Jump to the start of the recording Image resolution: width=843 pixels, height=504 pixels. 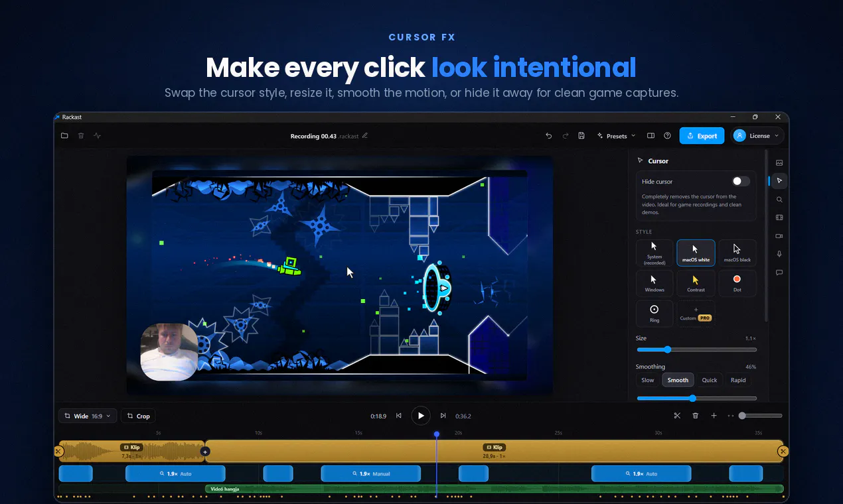click(x=399, y=416)
